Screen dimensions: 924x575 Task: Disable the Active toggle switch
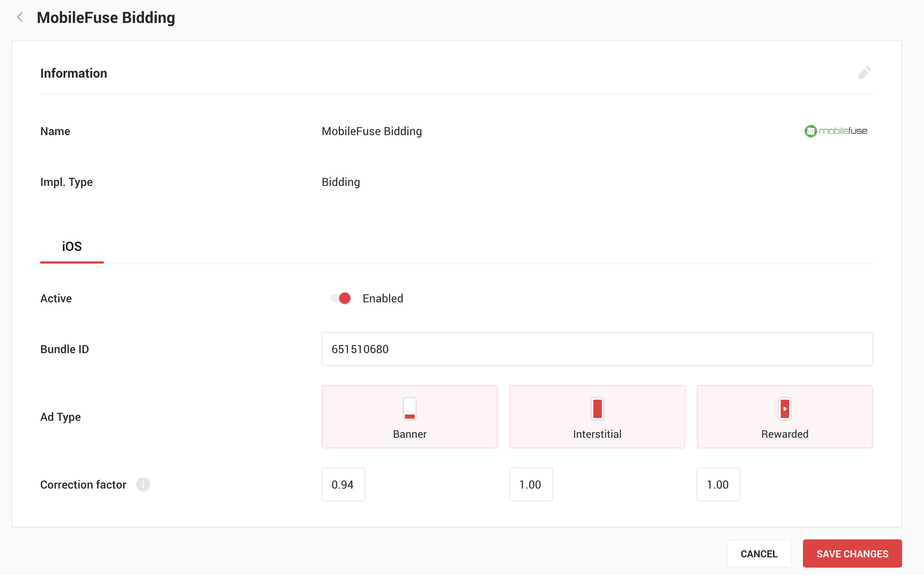[x=341, y=298]
